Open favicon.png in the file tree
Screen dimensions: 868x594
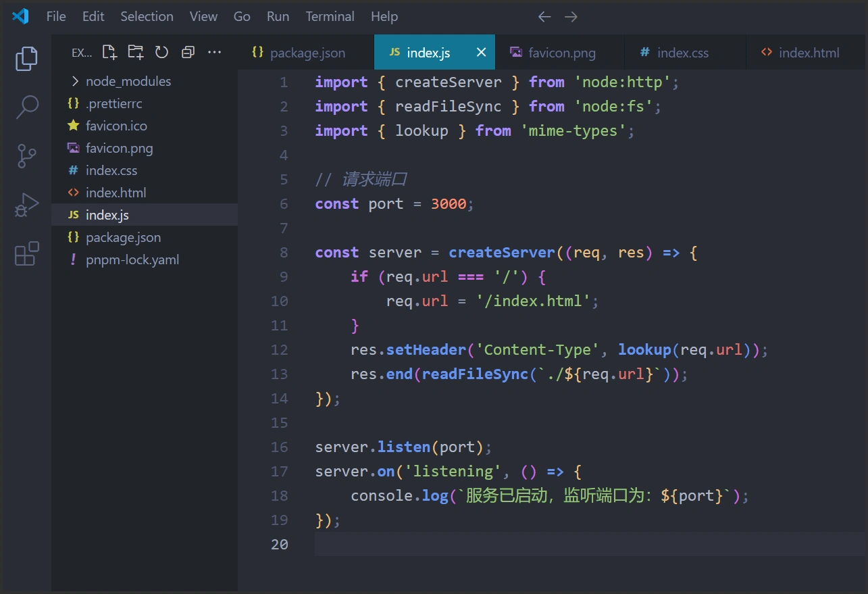pyautogui.click(x=145, y=148)
